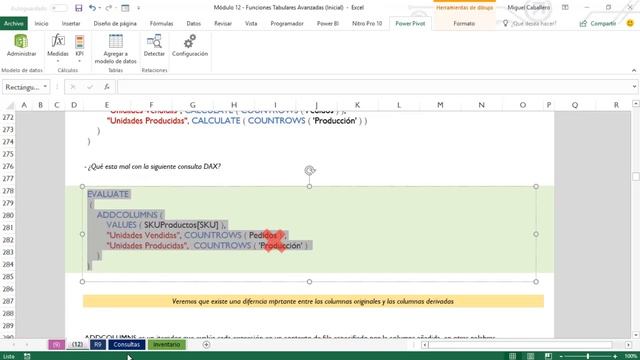Open ribbon display options icon
This screenshot has height=360, width=640.
[x=565, y=7]
